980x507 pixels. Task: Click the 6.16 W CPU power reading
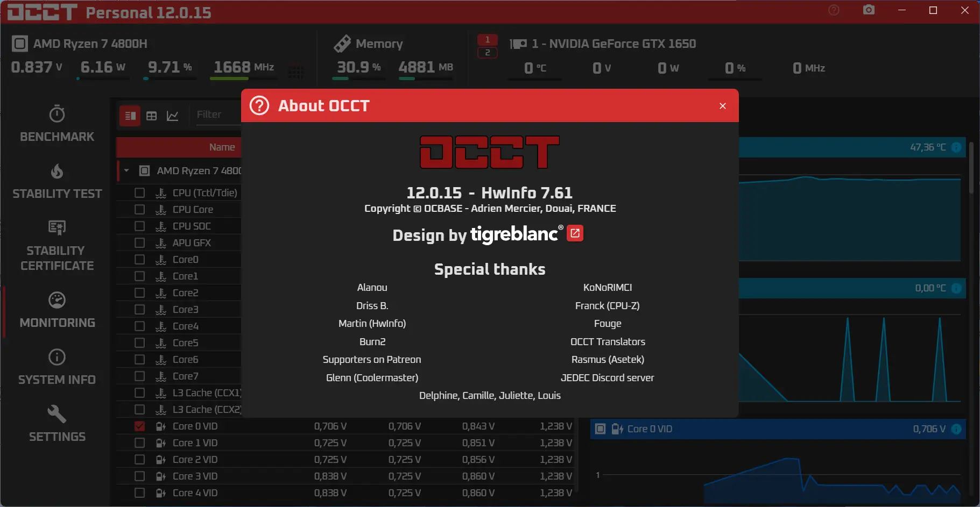(x=103, y=67)
